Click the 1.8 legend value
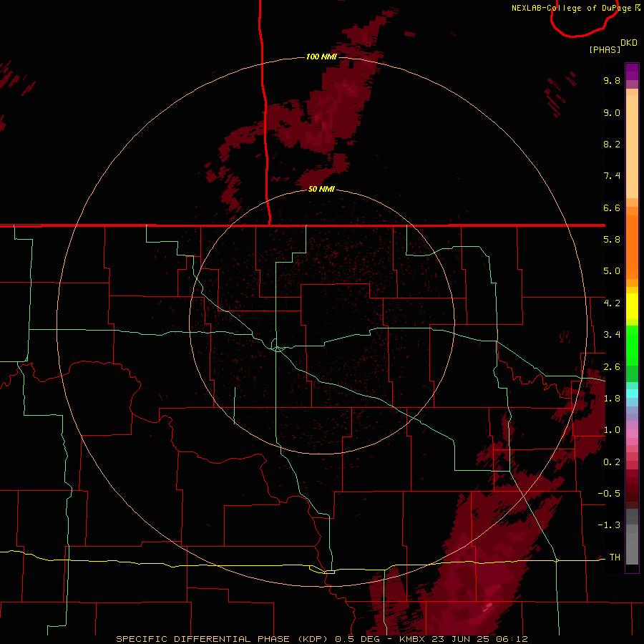The width and height of the screenshot is (644, 644). pos(612,399)
